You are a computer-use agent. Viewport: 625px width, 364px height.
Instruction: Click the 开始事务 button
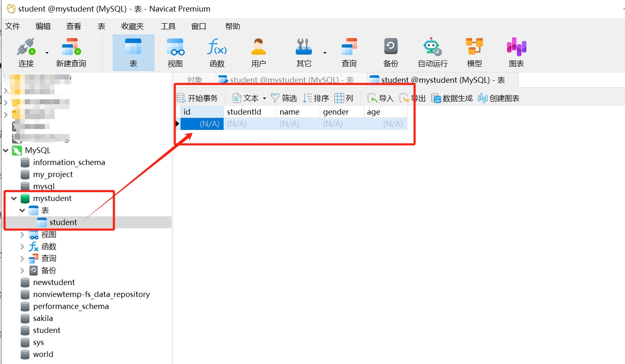click(198, 98)
